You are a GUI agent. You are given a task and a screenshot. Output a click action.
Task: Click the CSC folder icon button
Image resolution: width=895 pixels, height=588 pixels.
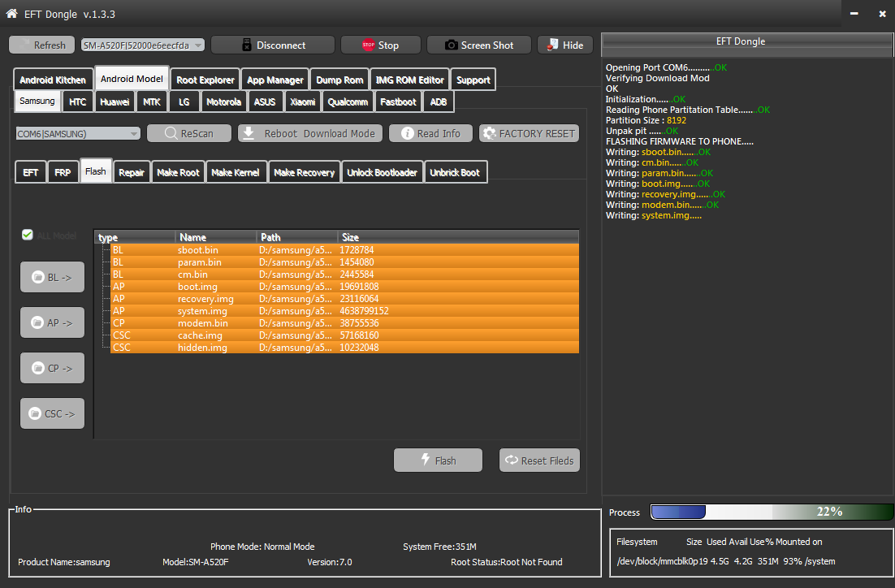[35, 413]
